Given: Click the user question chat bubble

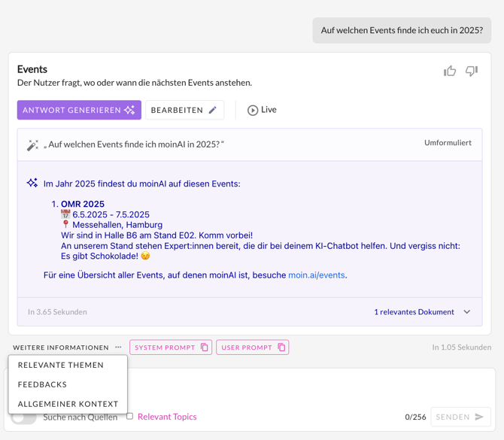Looking at the screenshot, I should click(402, 31).
